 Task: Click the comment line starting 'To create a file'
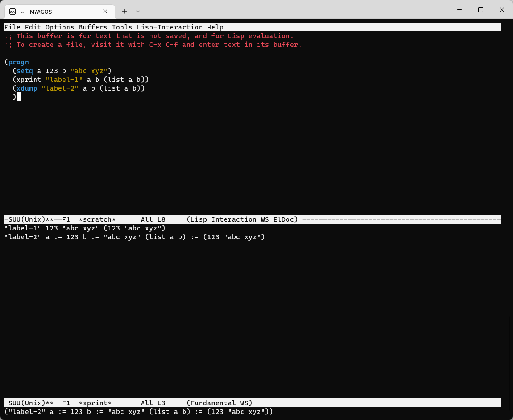point(153,45)
